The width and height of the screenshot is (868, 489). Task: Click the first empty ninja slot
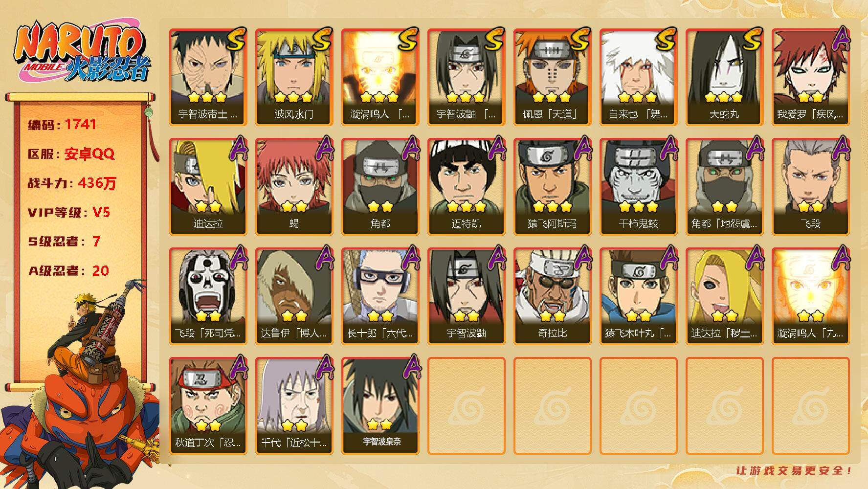(x=466, y=406)
